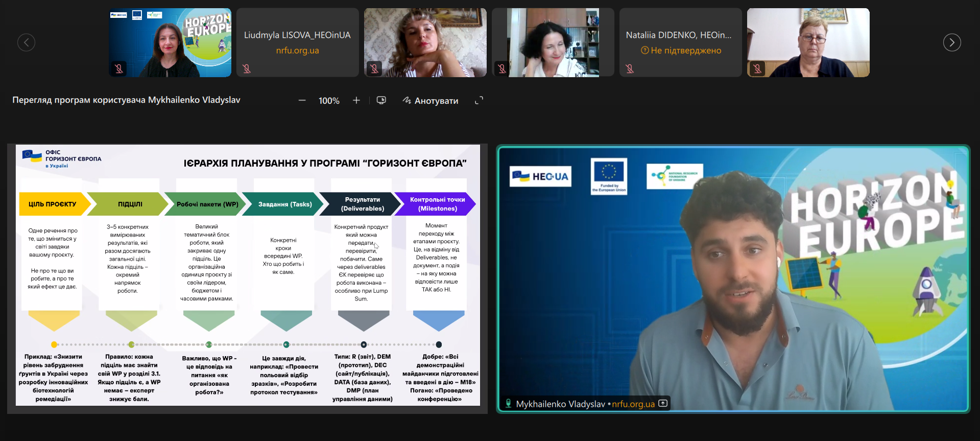Select the dark-haired woman in white video tile
Screen dimensions: 980x441
click(553, 42)
